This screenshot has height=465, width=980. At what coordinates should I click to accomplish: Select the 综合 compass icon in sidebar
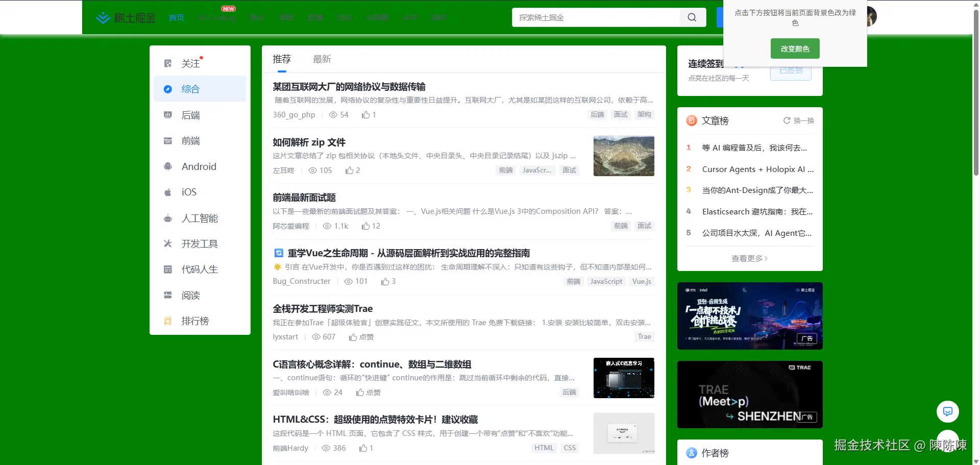click(x=168, y=89)
